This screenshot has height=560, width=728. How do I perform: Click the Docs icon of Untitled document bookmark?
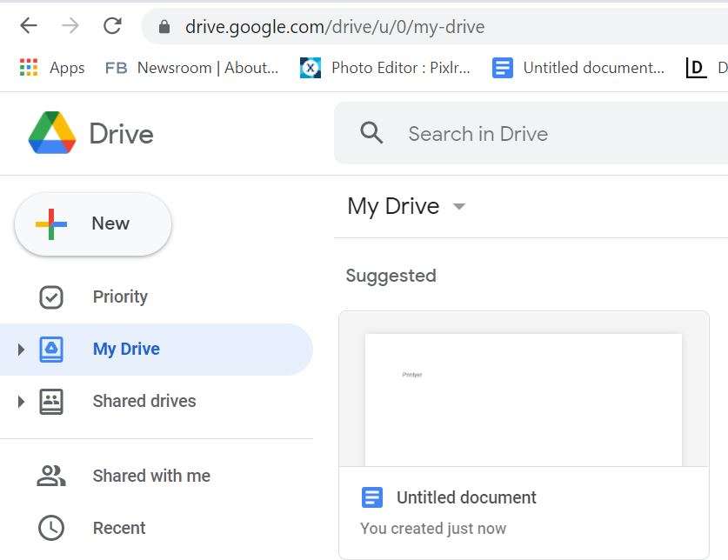pyautogui.click(x=503, y=68)
